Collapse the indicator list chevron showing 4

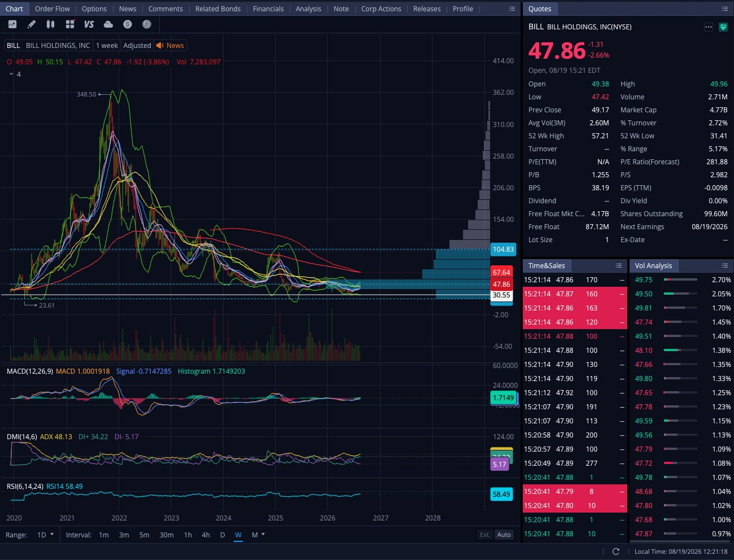coord(11,74)
